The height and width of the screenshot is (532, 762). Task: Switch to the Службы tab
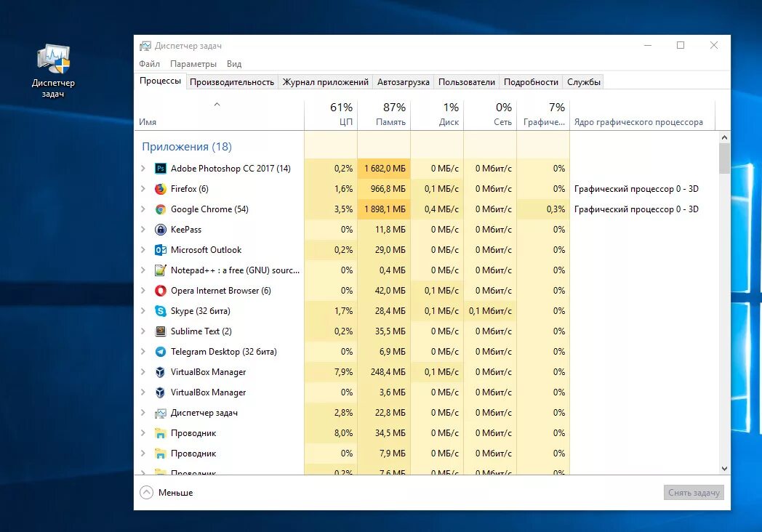tap(584, 82)
